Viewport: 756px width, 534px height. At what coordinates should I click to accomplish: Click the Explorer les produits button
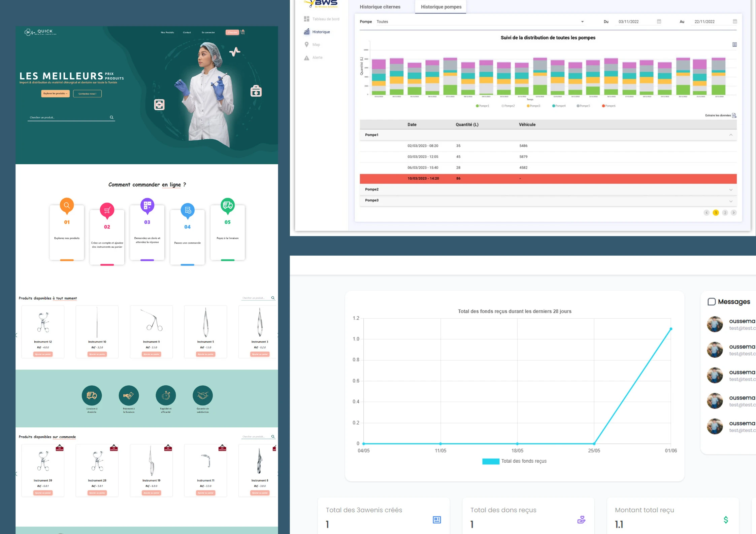pos(55,94)
